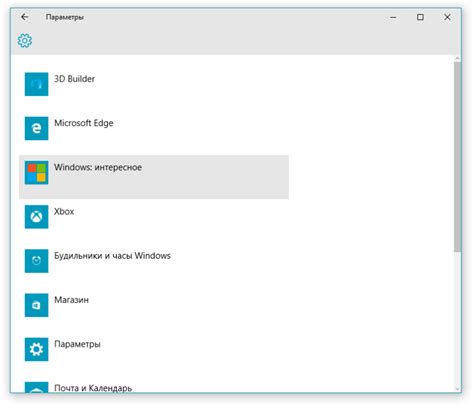Go back using the arrow button
The width and height of the screenshot is (474, 406).
coord(24,17)
